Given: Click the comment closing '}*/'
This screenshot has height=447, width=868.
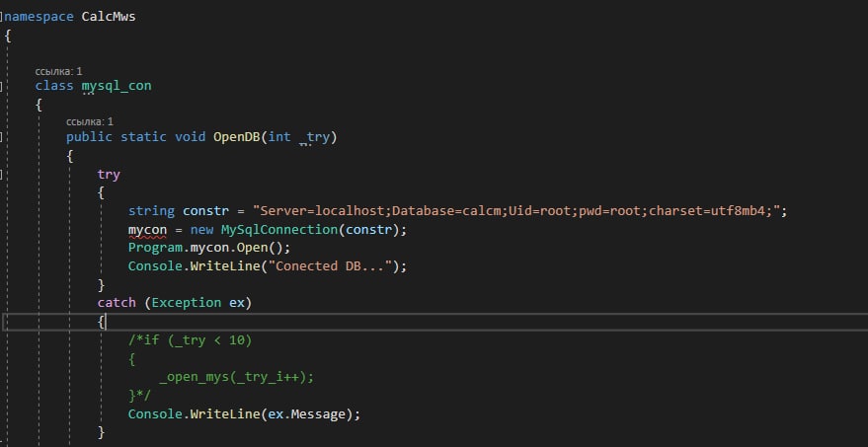Looking at the screenshot, I should [x=139, y=396].
